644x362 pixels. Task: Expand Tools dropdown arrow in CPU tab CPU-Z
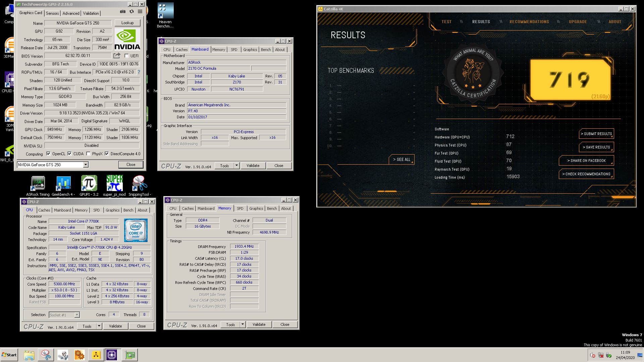coord(99,326)
